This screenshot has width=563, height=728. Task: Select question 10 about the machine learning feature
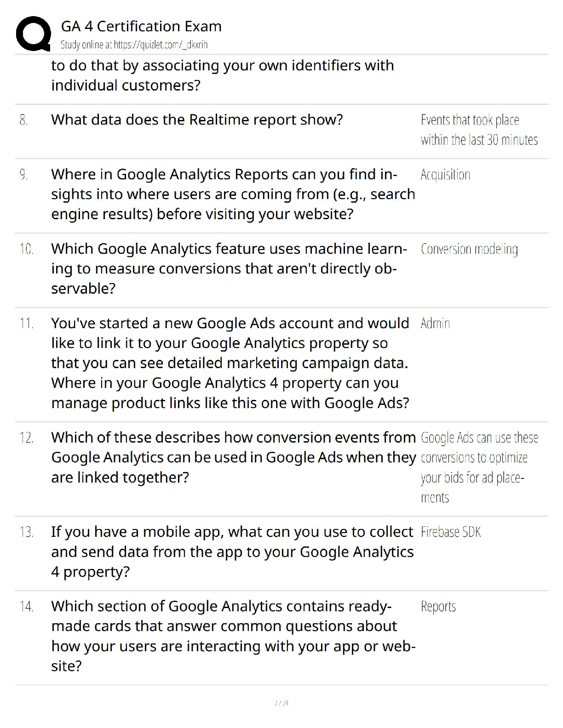(x=229, y=268)
